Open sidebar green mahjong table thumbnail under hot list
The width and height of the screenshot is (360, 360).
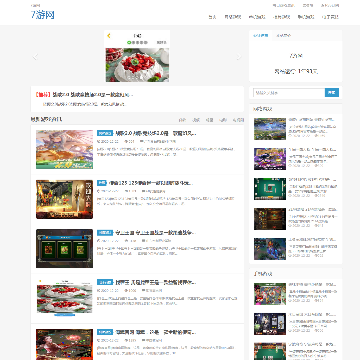270,189
